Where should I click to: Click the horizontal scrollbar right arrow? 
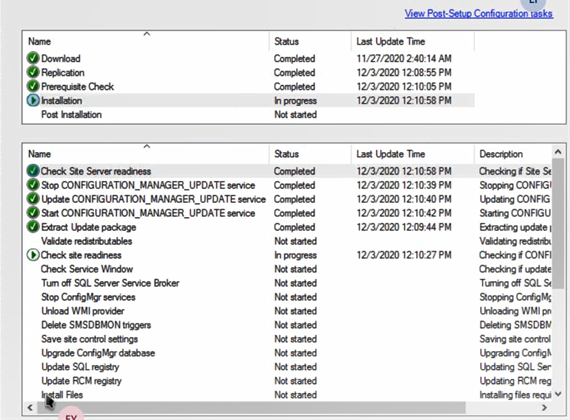(x=544, y=408)
